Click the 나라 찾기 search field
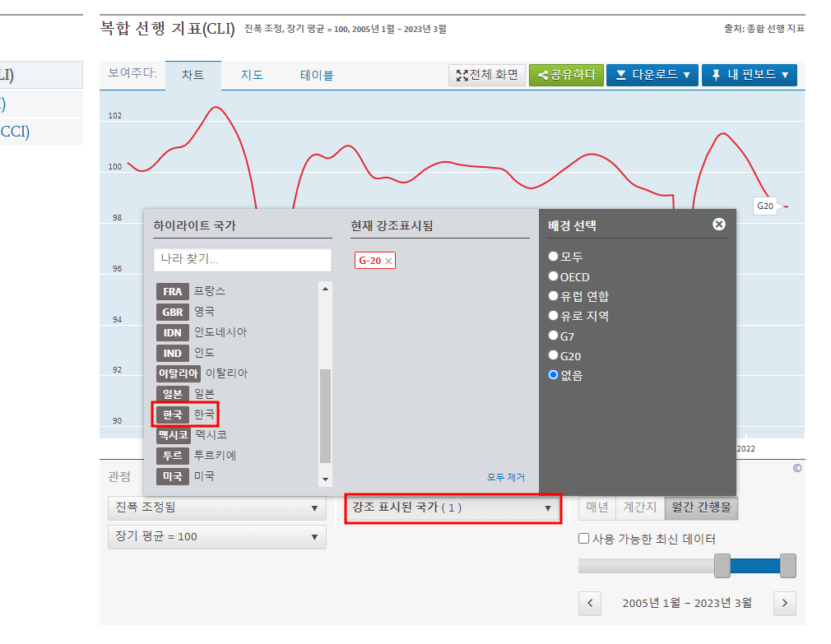The height and width of the screenshot is (644, 831). (242, 260)
